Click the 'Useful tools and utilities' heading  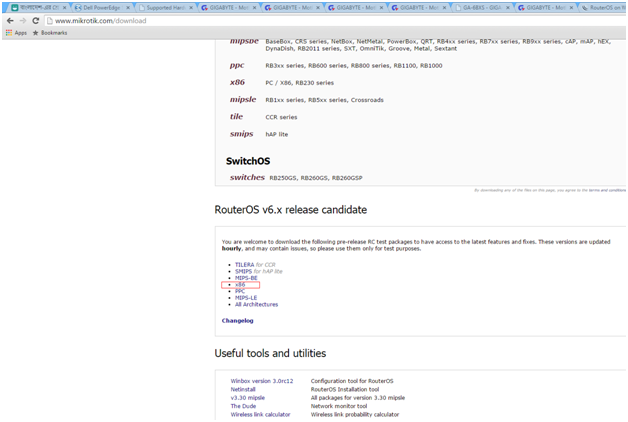pos(270,353)
